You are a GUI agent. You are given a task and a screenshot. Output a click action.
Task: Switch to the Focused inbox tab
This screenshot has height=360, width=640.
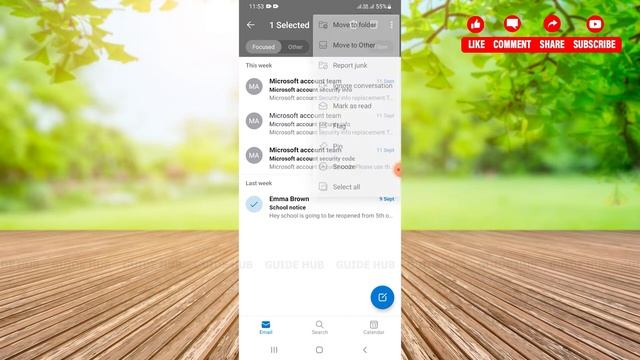click(263, 47)
